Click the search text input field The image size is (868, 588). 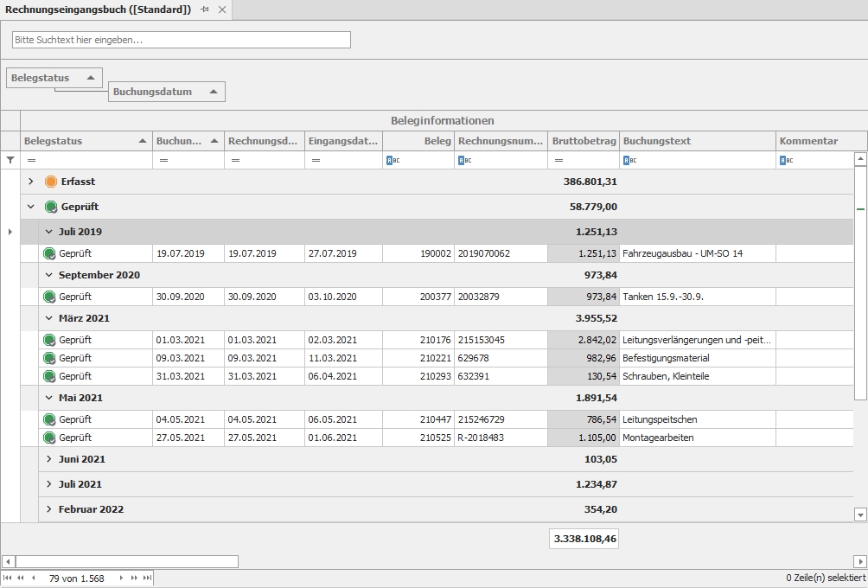[182, 40]
